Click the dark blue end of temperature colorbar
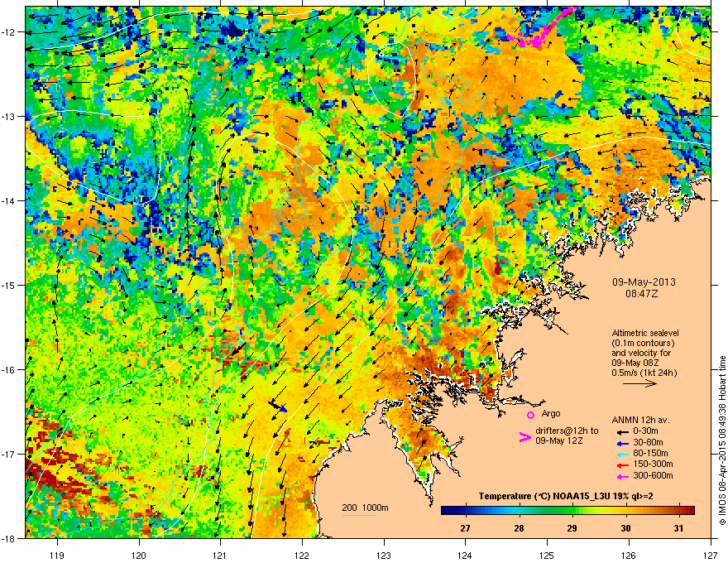Viewport: 728px width, 563px height. click(x=447, y=510)
